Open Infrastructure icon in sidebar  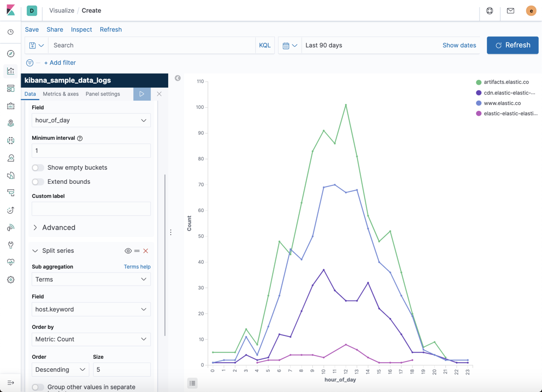coord(11,158)
